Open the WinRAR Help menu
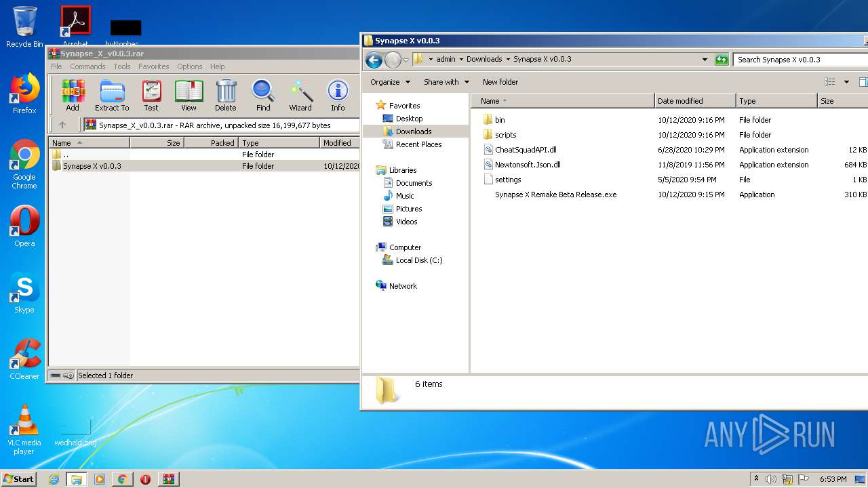The height and width of the screenshot is (488, 868). coord(217,66)
